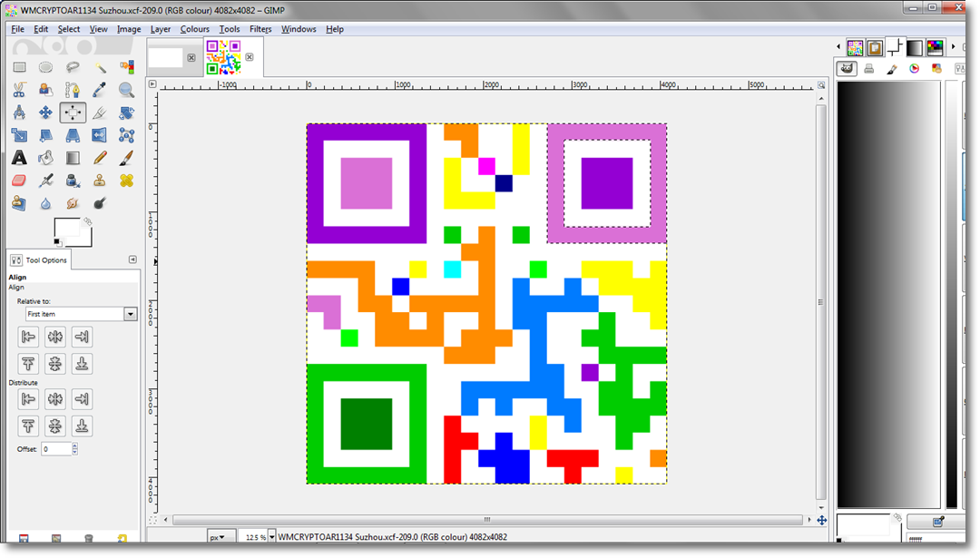Viewport: 980px width, 558px height.
Task: Select the Free Select lasso tool
Action: [73, 67]
